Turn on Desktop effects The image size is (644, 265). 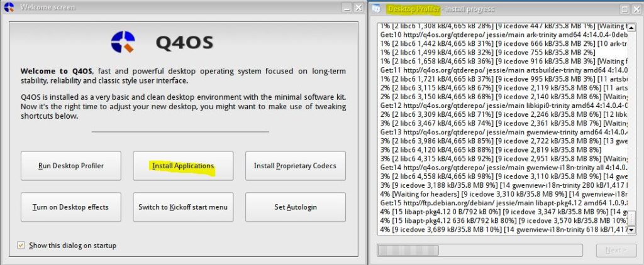click(x=71, y=207)
